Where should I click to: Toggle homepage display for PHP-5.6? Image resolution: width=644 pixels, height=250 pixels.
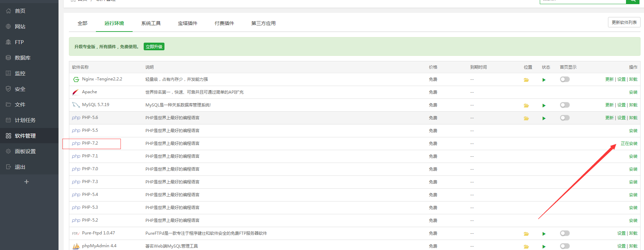click(x=565, y=118)
